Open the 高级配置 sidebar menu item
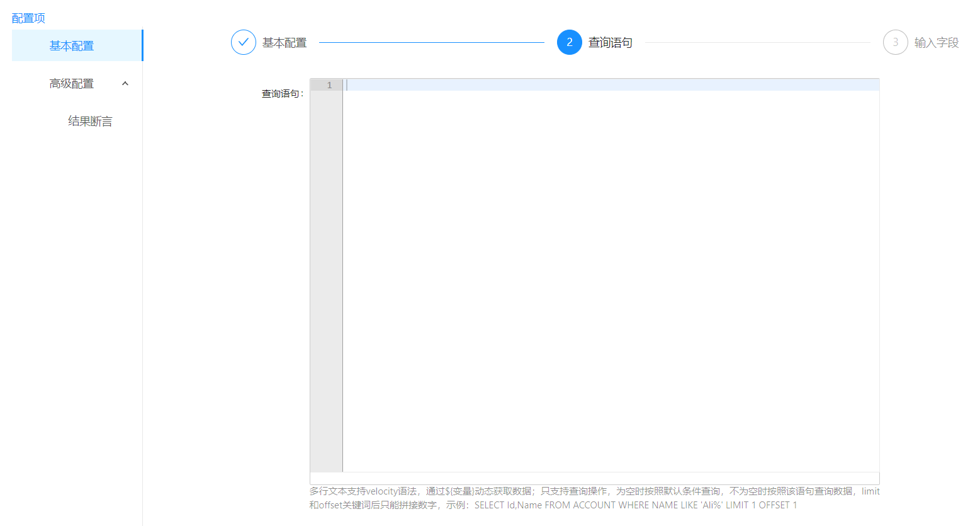Viewport: 980px width, 526px height. tap(72, 84)
